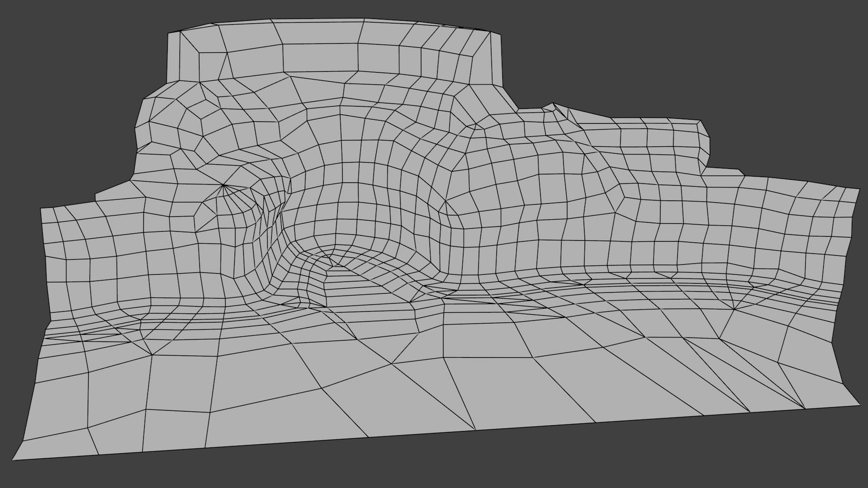Click upper-left corner vertex of left wall
The image size is (868, 488).
41,208
